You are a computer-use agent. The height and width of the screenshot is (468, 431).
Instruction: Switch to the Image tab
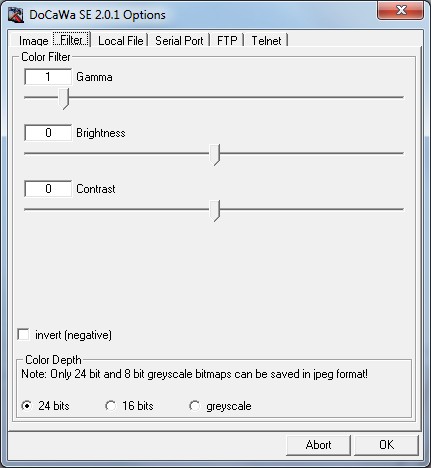[x=33, y=41]
